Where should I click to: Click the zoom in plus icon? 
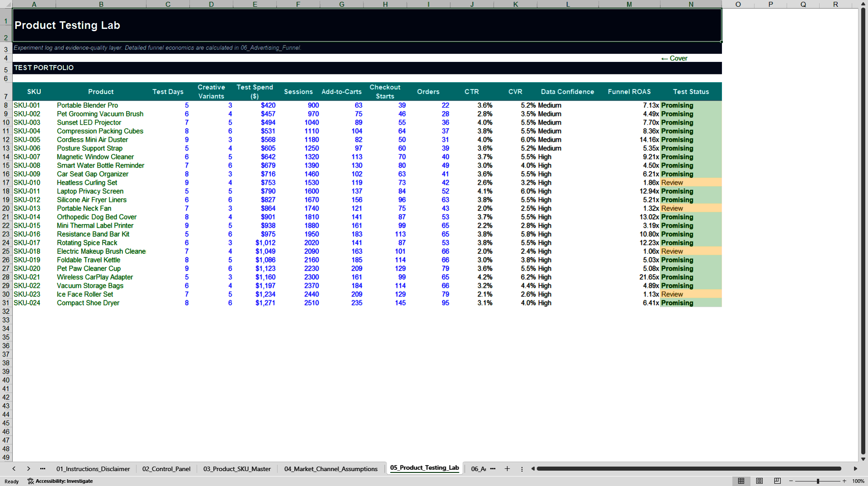[844, 481]
